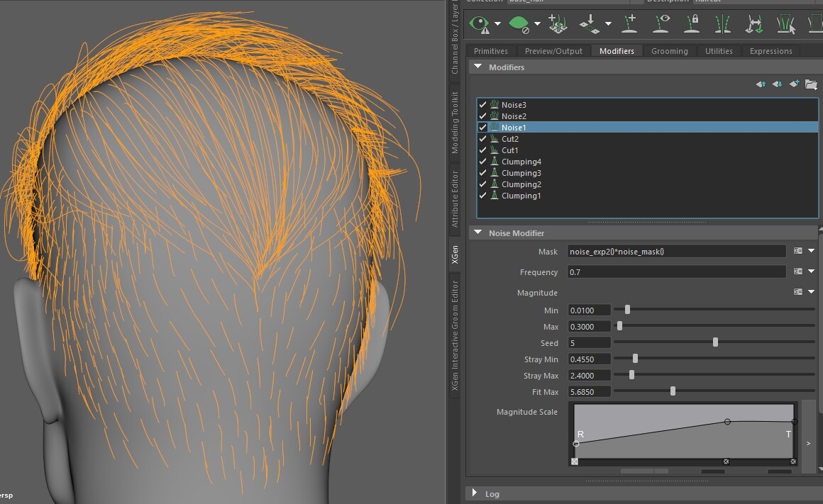The width and height of the screenshot is (823, 504).
Task: Open the Magnitude options dropdown arrow
Action: click(x=812, y=292)
